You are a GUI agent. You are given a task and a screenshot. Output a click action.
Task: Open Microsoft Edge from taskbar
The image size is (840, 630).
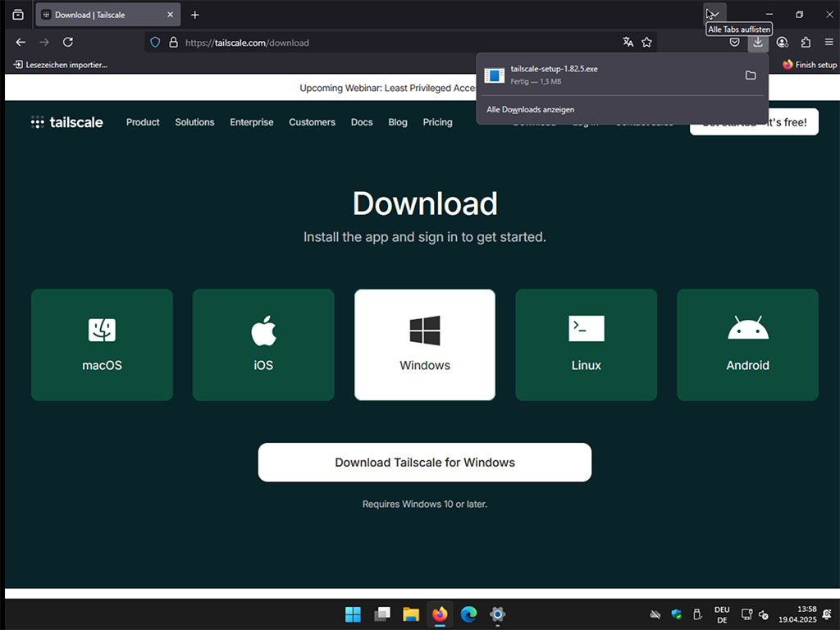click(468, 614)
